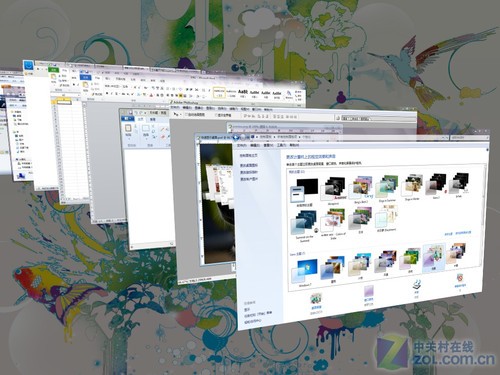Expand the Select dropdown arrow in Paint

[146, 138]
